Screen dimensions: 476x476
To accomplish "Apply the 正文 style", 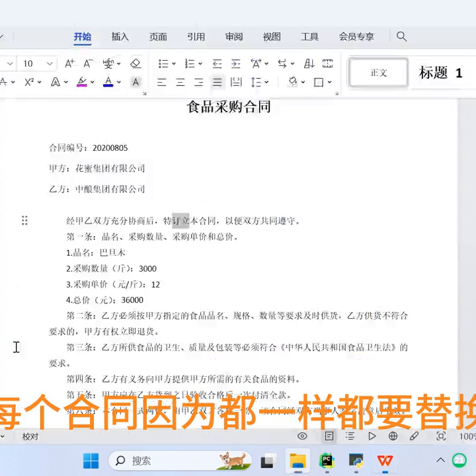I will click(379, 73).
